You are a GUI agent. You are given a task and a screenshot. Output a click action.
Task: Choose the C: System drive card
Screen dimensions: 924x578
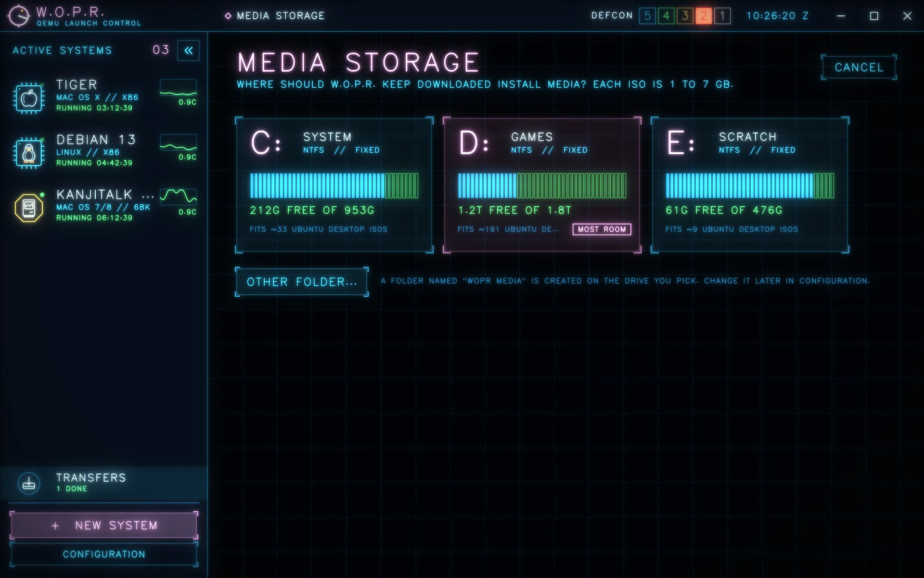[334, 185]
